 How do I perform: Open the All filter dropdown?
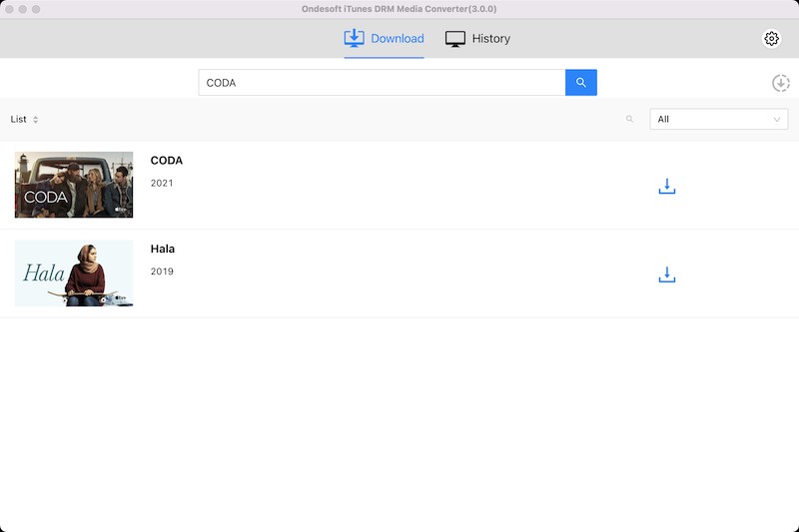tap(718, 120)
